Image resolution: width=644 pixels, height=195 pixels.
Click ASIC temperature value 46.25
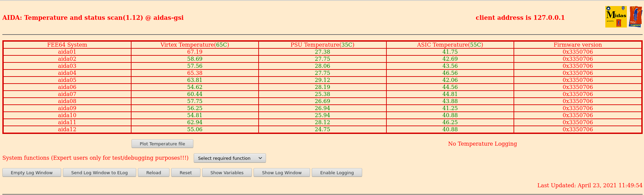click(450, 122)
